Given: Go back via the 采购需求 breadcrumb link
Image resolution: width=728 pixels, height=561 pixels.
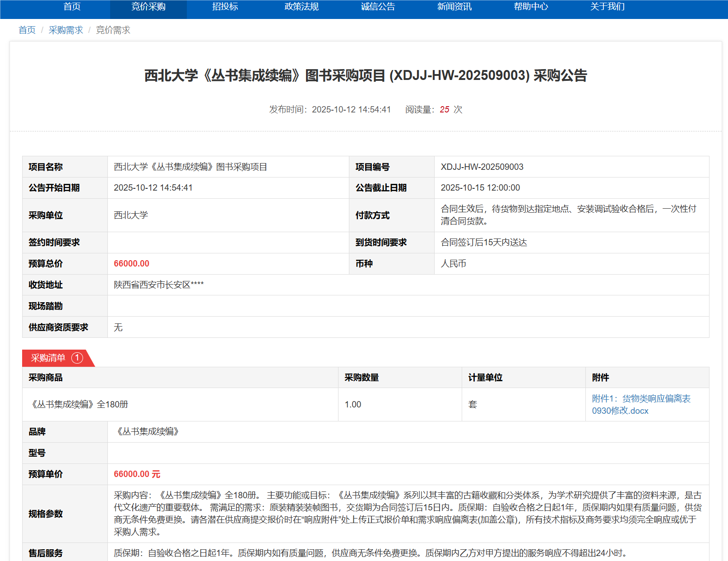Looking at the screenshot, I should pyautogui.click(x=66, y=30).
